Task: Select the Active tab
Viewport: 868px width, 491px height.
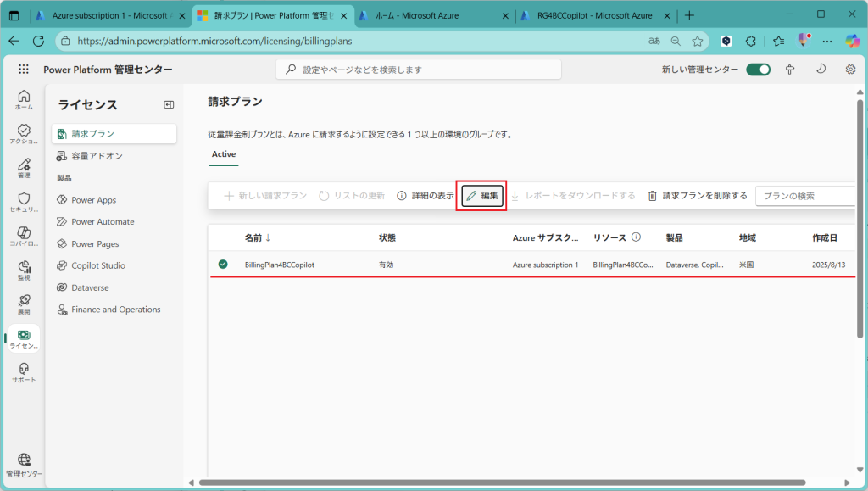Action: pyautogui.click(x=224, y=154)
